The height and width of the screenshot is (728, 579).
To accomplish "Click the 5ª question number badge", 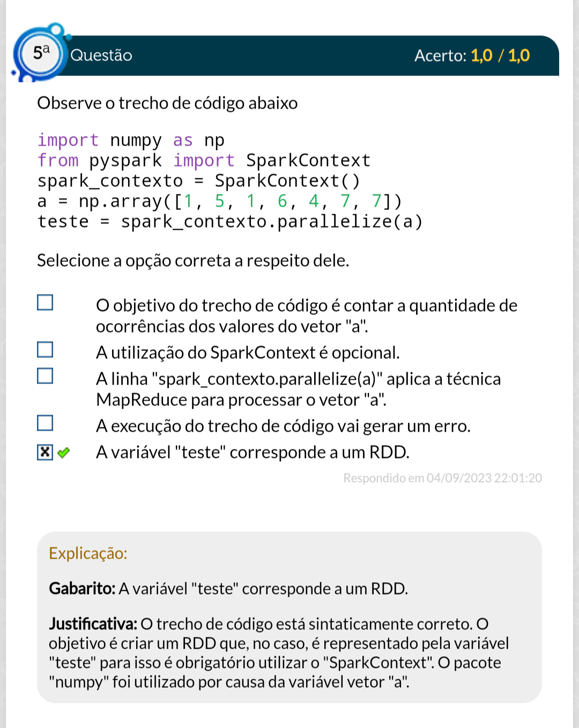I will [x=41, y=53].
